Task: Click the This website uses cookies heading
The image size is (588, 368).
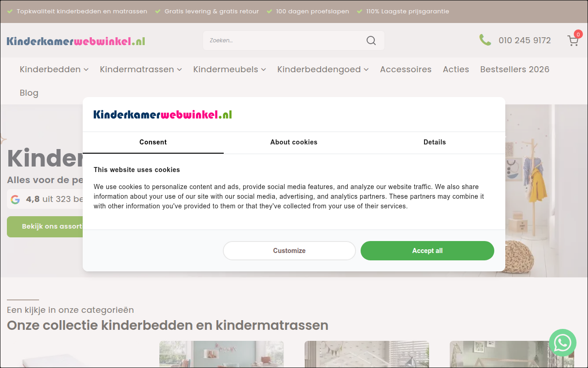Action: (137, 170)
